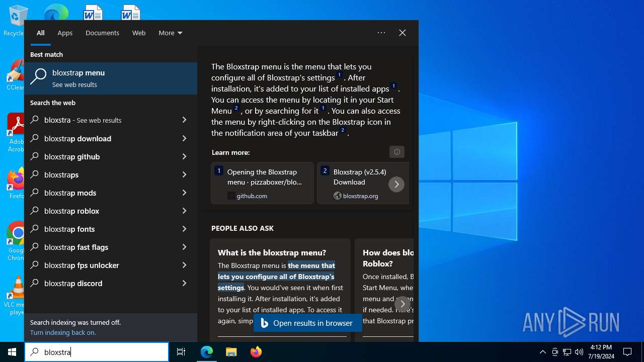The height and width of the screenshot is (362, 644).
Task: Open Task View from the taskbar
Action: point(181,352)
